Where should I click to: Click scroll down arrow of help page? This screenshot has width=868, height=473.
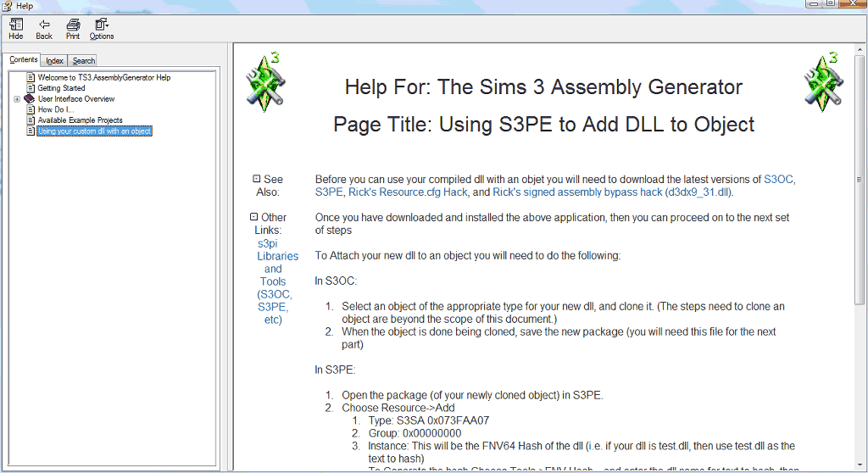point(860,466)
